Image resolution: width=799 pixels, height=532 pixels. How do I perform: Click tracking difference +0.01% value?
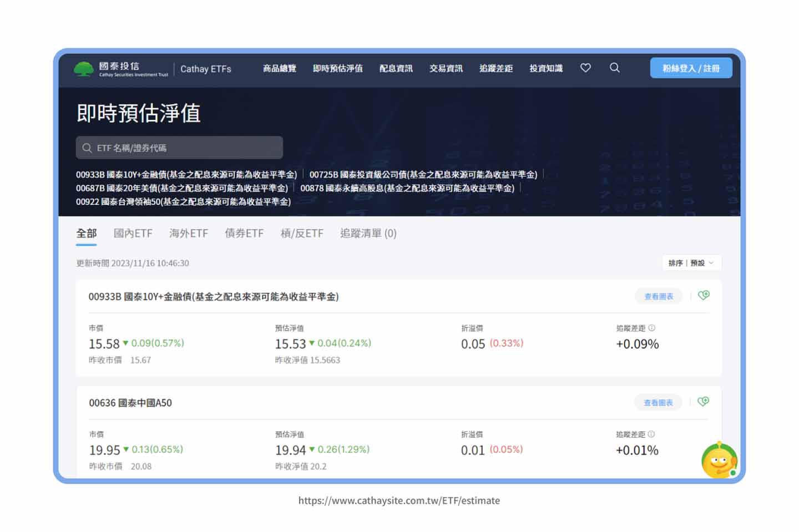coord(637,450)
